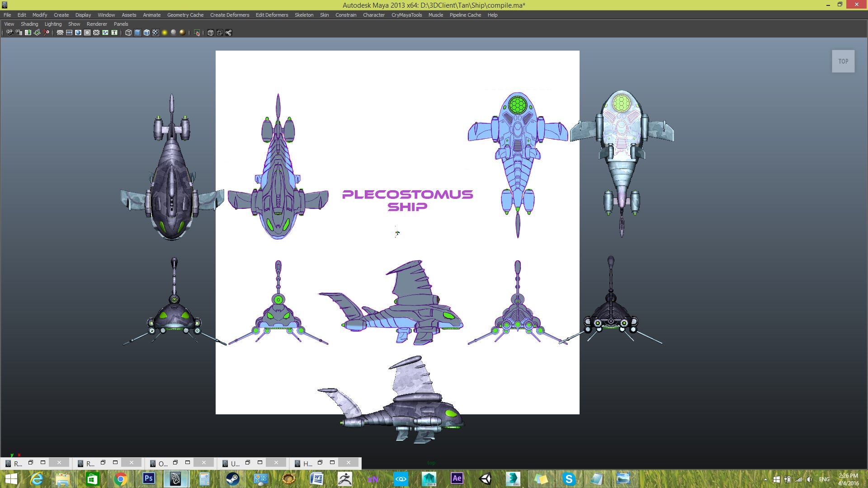Screen dimensions: 868x488
Task: Switch to wireframe display cube icon
Action: point(128,33)
